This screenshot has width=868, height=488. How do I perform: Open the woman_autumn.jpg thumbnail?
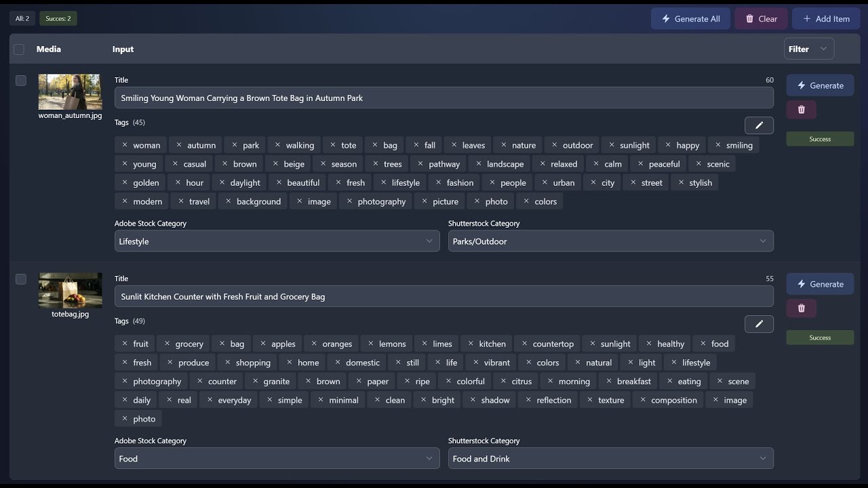(x=70, y=91)
